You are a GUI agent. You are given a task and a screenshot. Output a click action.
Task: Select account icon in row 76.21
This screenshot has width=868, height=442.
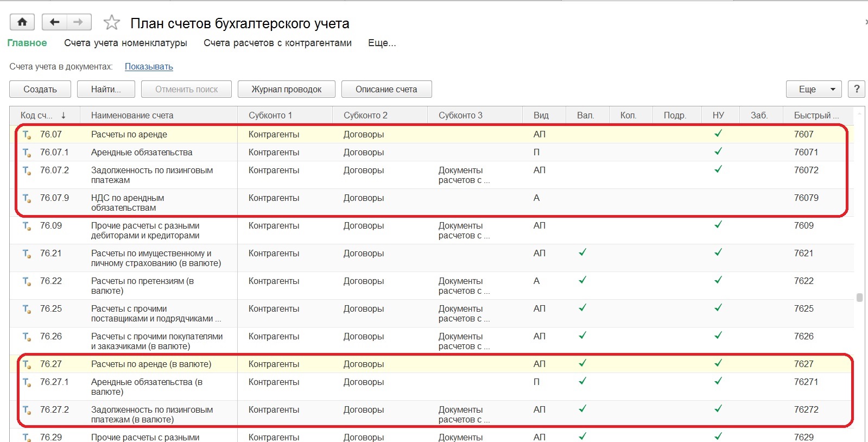(27, 254)
